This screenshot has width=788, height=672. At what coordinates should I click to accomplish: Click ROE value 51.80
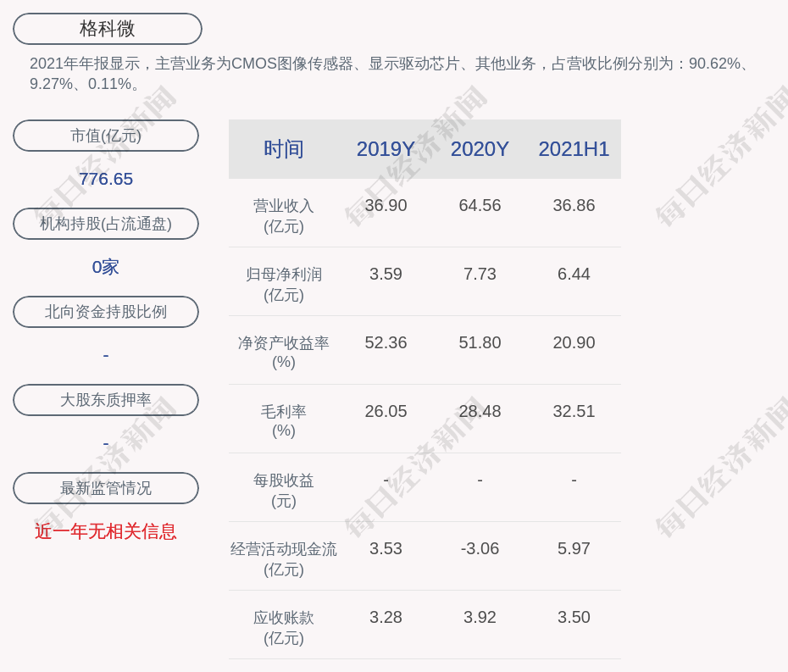480,343
